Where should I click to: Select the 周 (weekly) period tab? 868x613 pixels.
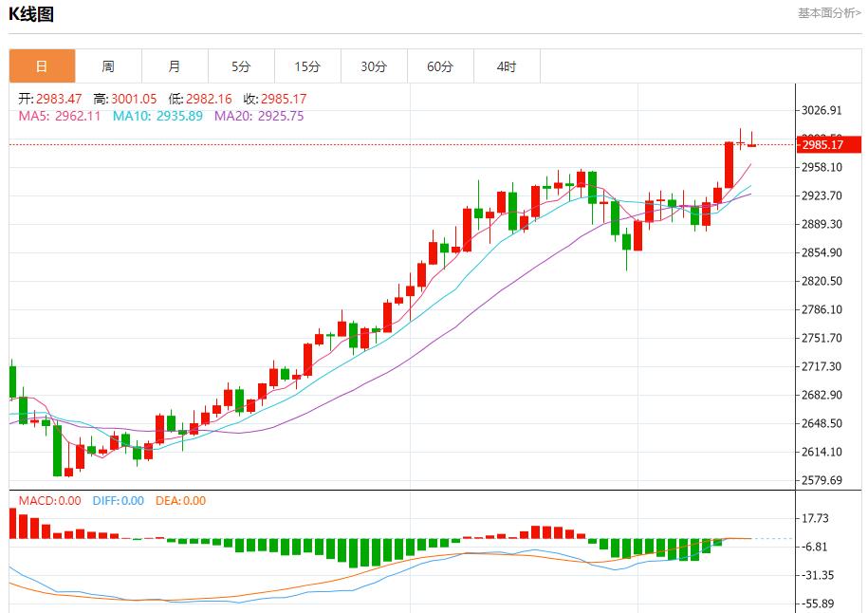pyautogui.click(x=108, y=66)
